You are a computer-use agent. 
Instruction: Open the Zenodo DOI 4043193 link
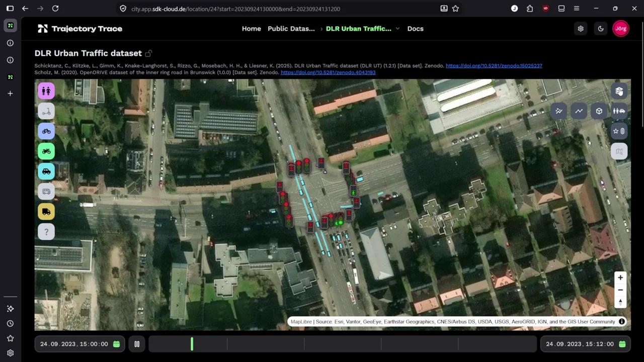click(328, 72)
